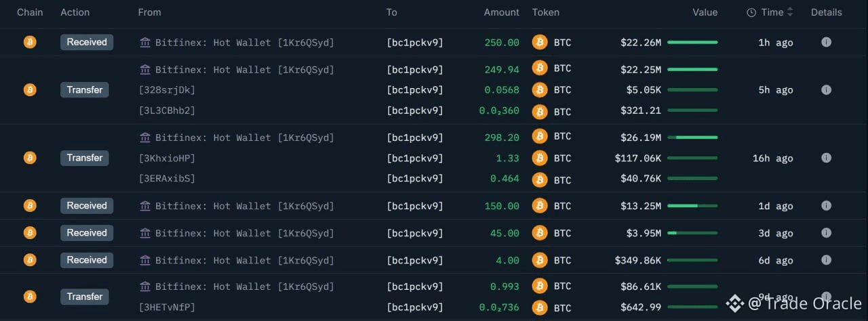Click Bitcoin chain icon on 1d ago row
868x321 pixels.
tap(30, 206)
